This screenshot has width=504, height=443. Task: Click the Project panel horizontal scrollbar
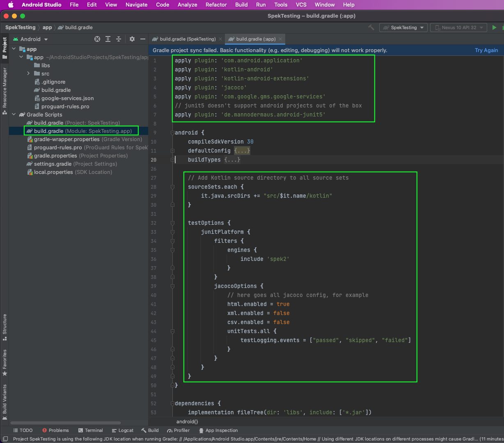tap(66, 422)
